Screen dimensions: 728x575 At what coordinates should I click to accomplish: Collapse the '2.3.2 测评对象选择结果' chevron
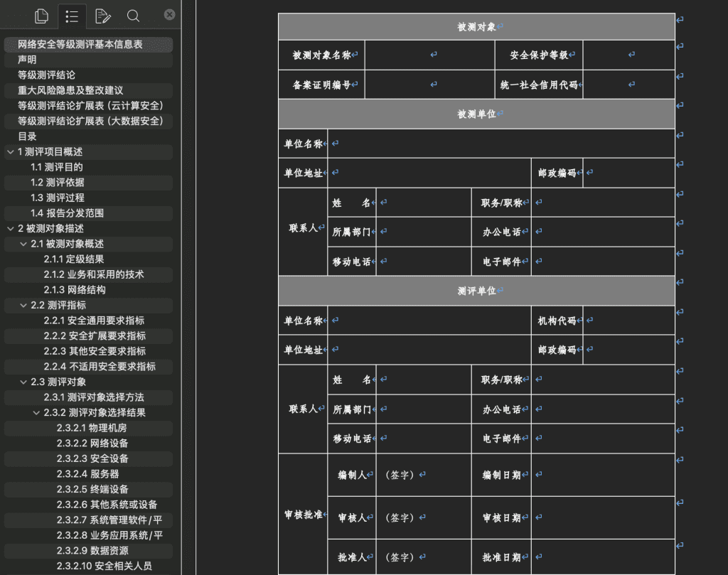(x=36, y=413)
